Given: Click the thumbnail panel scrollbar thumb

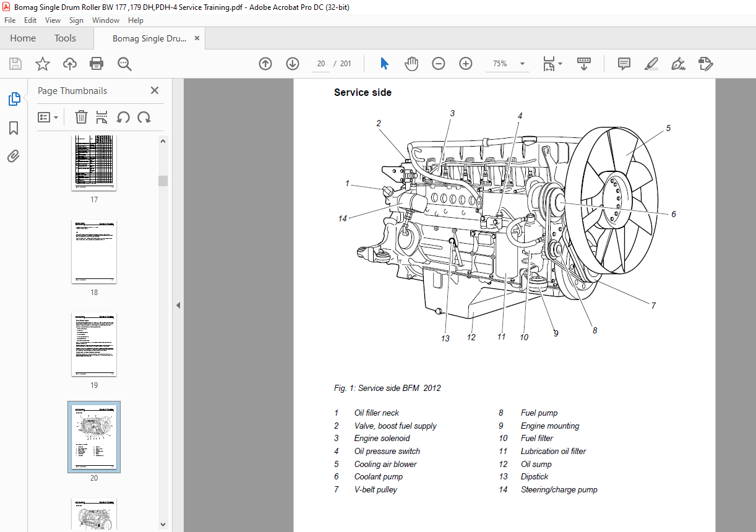Looking at the screenshot, I should point(163,181).
